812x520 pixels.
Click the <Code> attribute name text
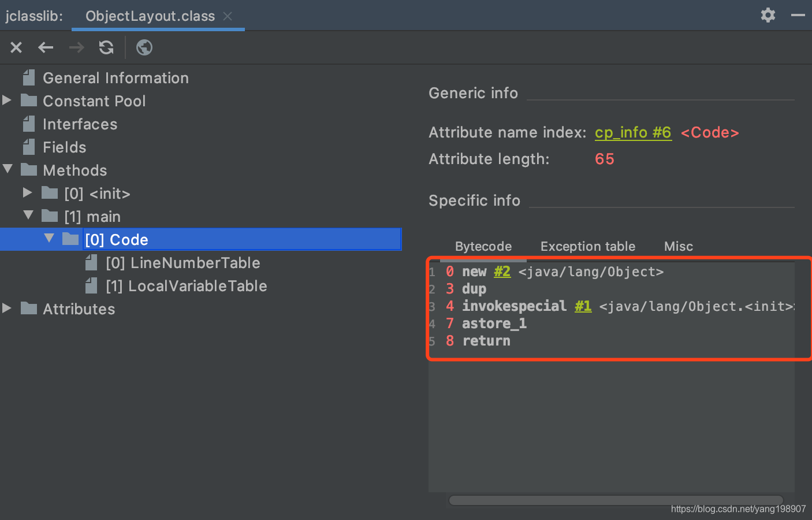pyautogui.click(x=710, y=133)
